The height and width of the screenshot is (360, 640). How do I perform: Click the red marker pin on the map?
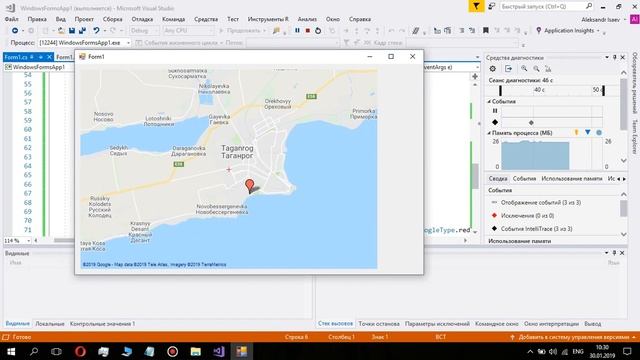(x=249, y=185)
